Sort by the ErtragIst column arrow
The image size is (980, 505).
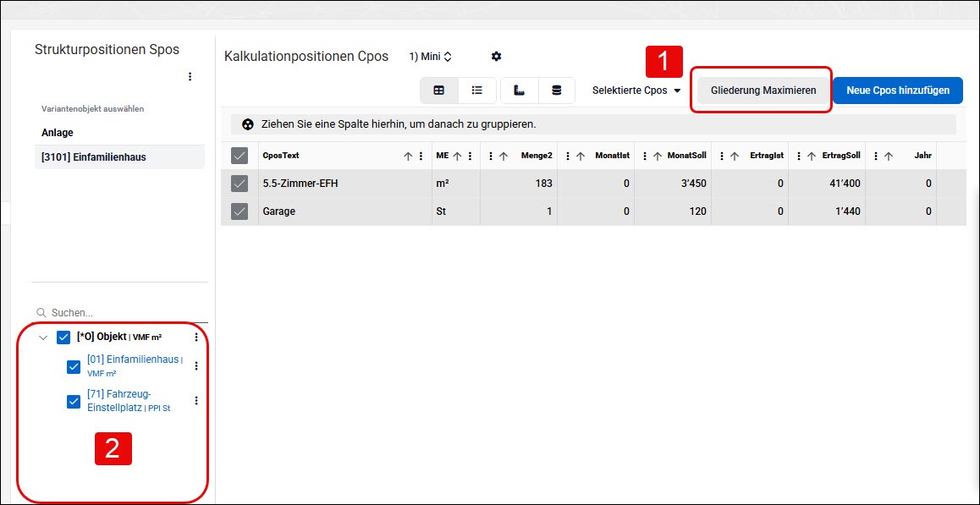point(735,156)
